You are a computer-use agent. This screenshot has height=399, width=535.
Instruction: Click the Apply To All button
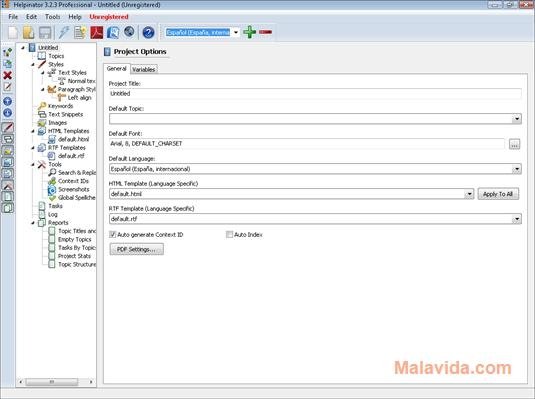click(x=498, y=194)
